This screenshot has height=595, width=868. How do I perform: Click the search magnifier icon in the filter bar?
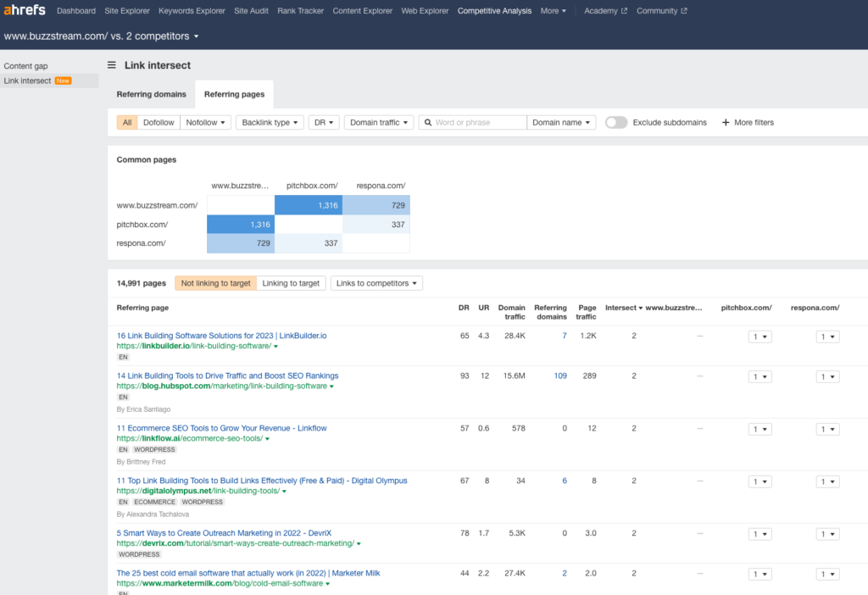coord(427,122)
